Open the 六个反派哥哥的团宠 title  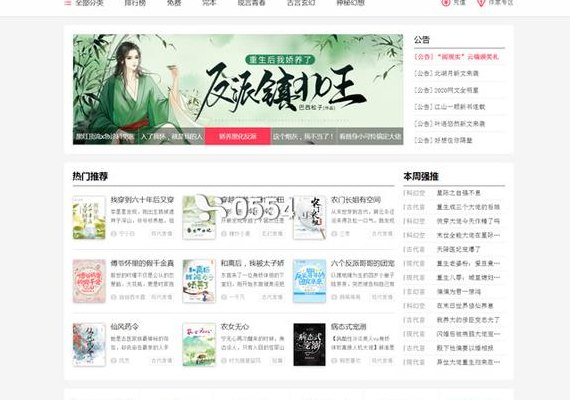pyautogui.click(x=362, y=263)
